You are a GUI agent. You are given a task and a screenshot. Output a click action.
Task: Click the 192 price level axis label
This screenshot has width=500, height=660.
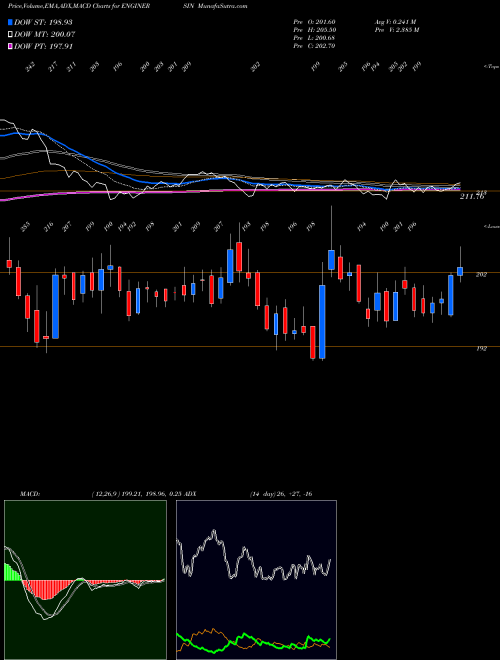click(481, 349)
